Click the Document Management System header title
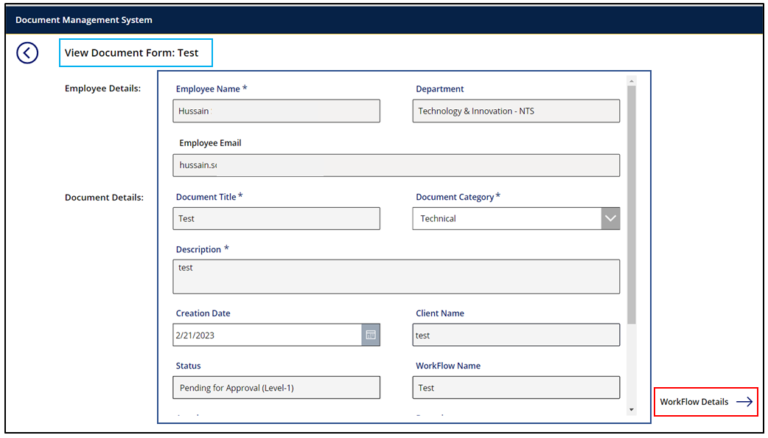768x438 pixels. click(84, 20)
